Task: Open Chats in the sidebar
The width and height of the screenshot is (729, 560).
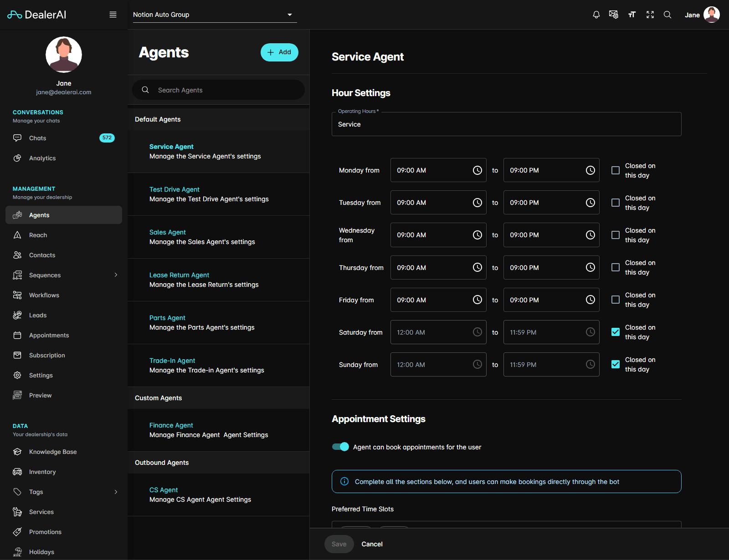Action: [x=64, y=138]
